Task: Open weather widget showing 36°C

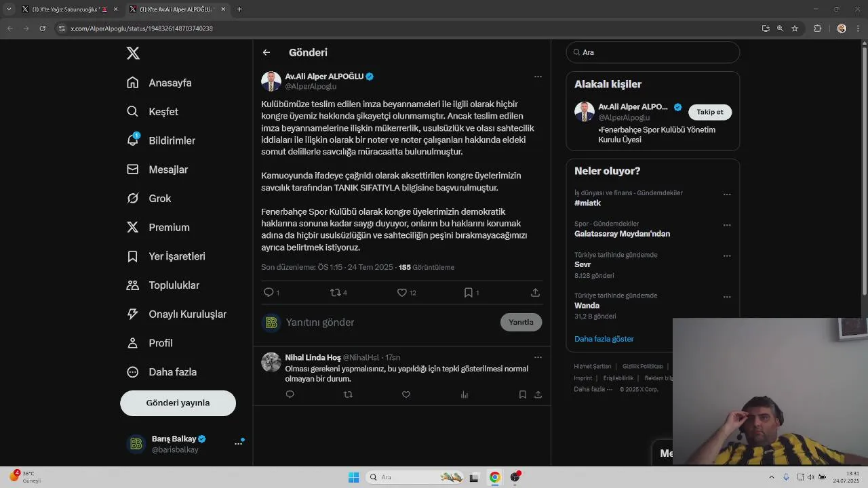Action: [x=26, y=476]
